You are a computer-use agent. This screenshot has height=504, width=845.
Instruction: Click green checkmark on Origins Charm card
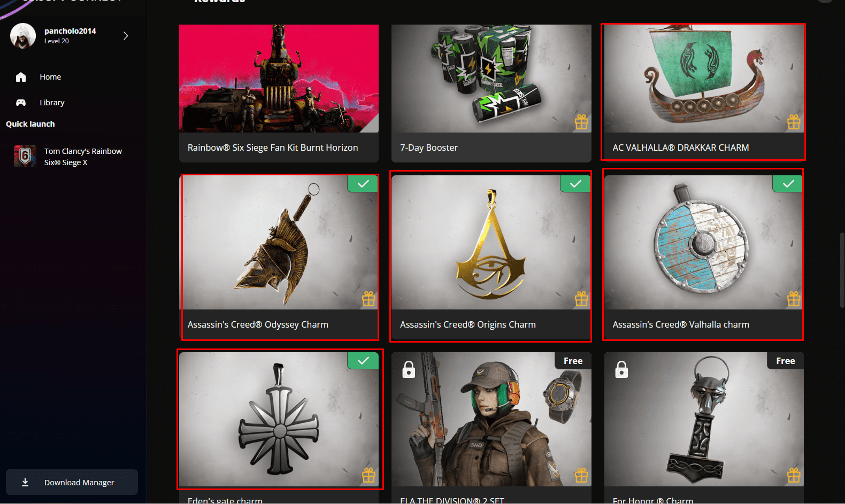point(575,184)
